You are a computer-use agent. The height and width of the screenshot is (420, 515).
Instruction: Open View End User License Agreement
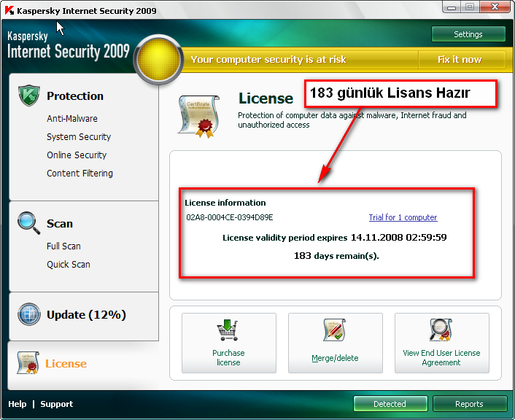[442, 343]
